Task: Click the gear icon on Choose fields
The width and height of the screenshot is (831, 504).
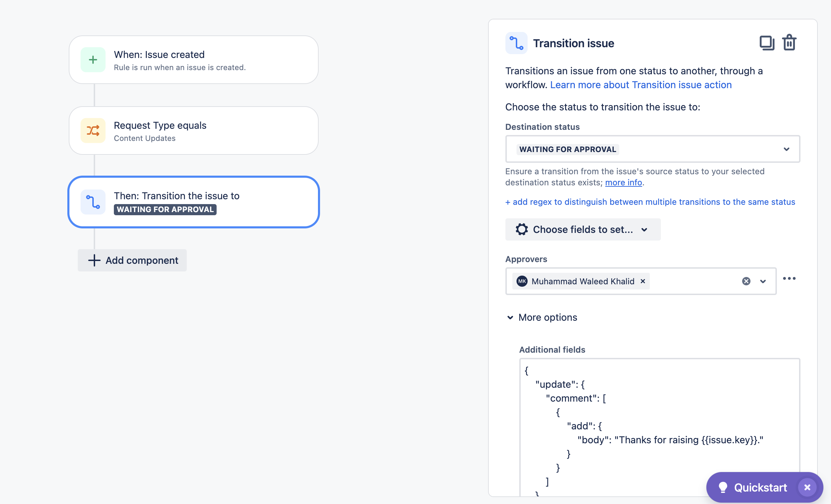Action: (x=522, y=229)
